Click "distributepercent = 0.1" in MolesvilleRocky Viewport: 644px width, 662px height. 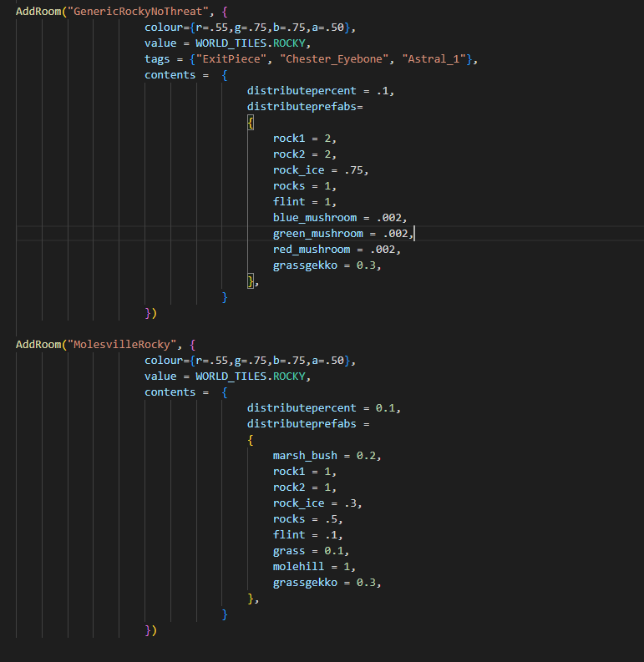point(323,407)
